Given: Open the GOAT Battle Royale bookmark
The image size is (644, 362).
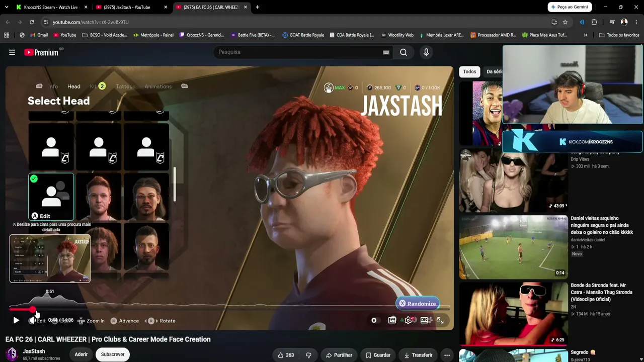Looking at the screenshot, I should [x=303, y=35].
